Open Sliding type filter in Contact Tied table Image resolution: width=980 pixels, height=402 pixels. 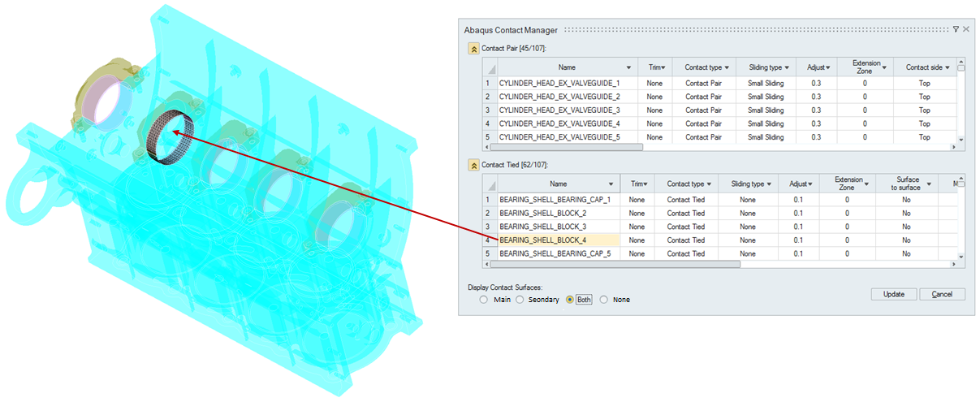(771, 184)
